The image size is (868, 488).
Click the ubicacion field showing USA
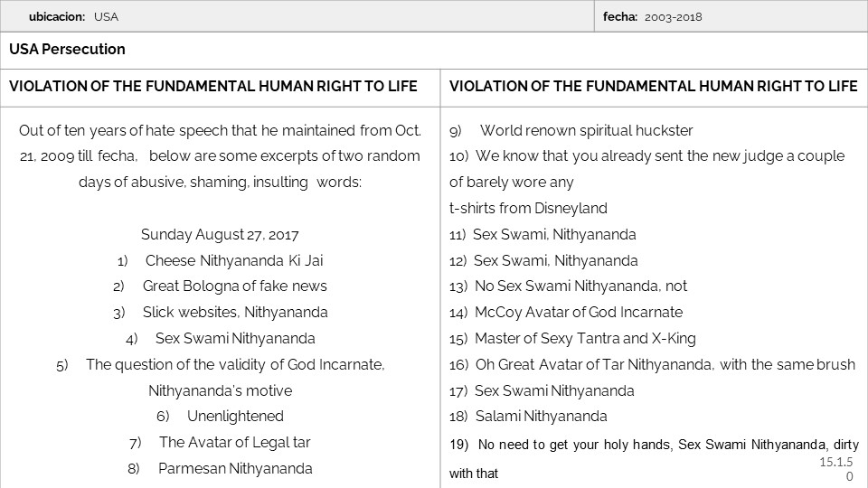(x=106, y=16)
